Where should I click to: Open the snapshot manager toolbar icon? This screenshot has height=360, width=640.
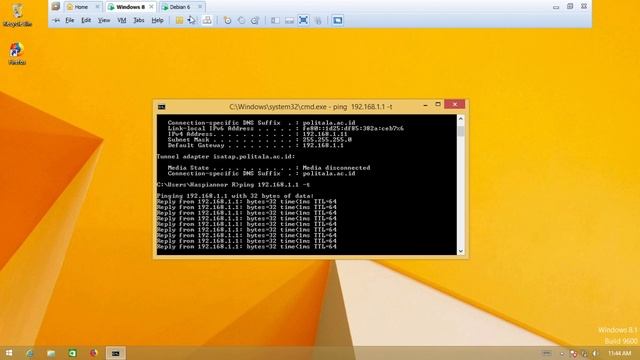tap(255, 20)
